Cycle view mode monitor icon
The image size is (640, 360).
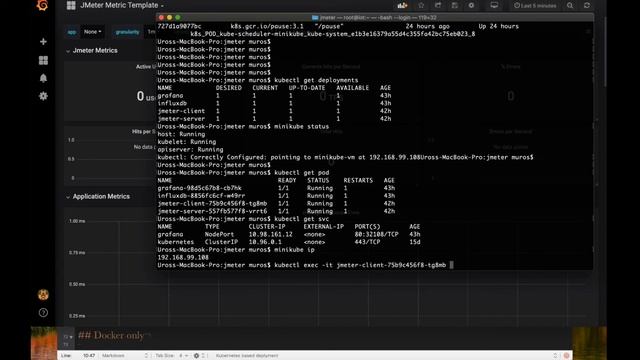point(494,5)
